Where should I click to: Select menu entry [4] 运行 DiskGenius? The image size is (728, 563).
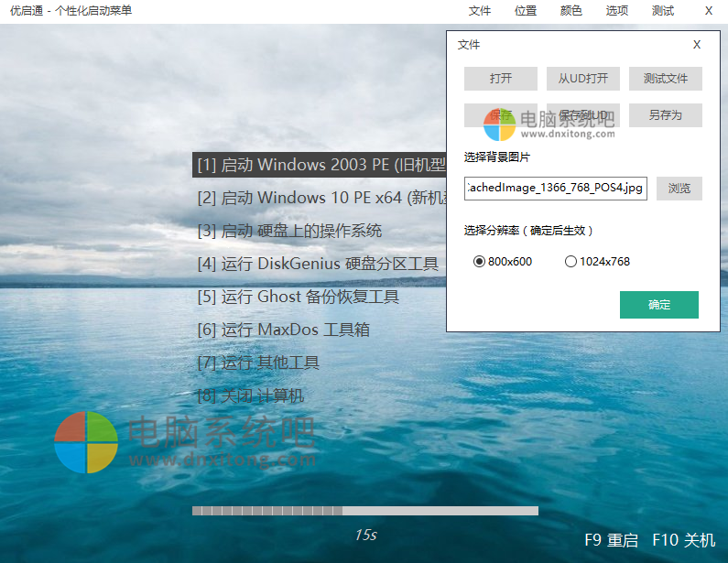click(318, 264)
